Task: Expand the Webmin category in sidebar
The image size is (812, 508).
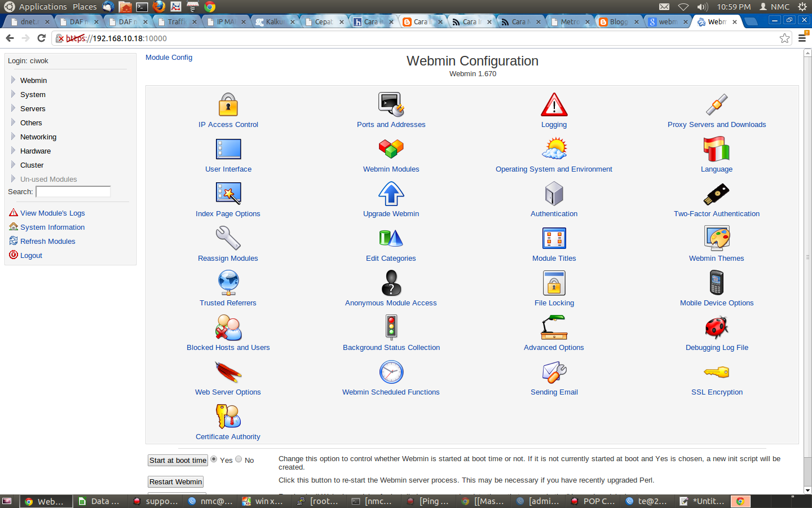Action: point(33,80)
